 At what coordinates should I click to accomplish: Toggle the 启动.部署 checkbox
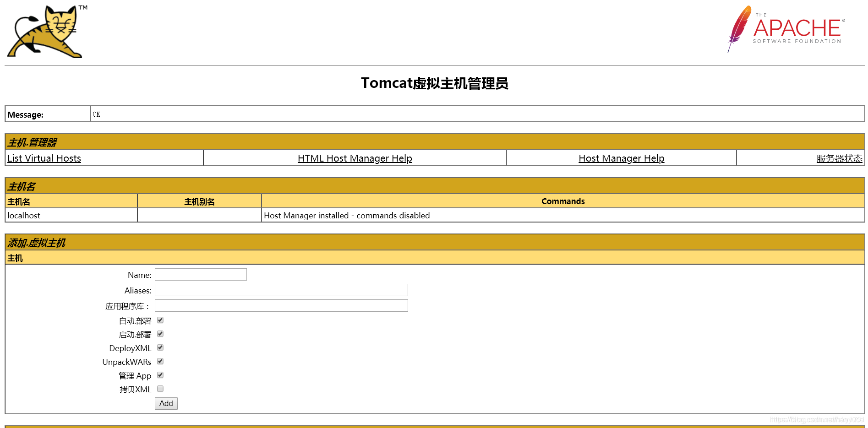pos(160,334)
